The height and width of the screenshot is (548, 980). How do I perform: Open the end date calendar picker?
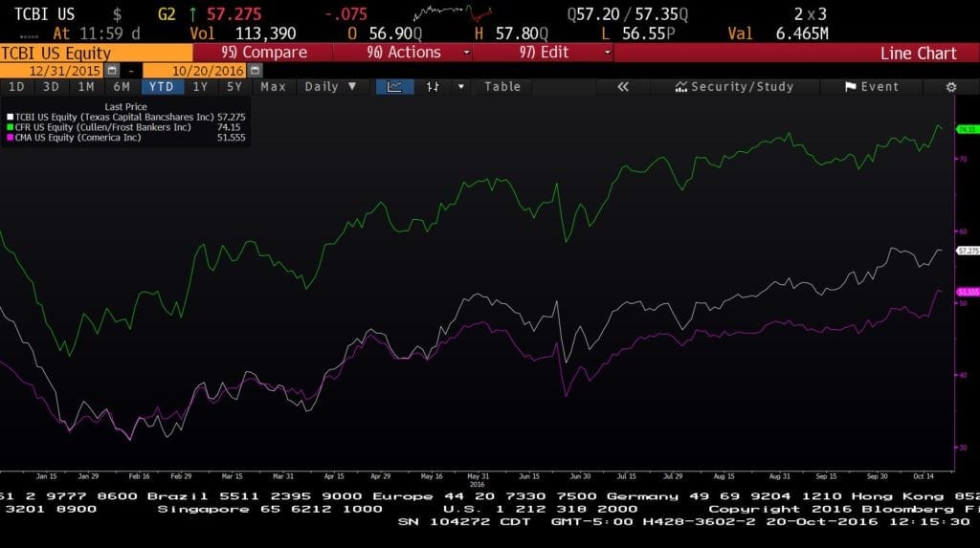(x=255, y=71)
